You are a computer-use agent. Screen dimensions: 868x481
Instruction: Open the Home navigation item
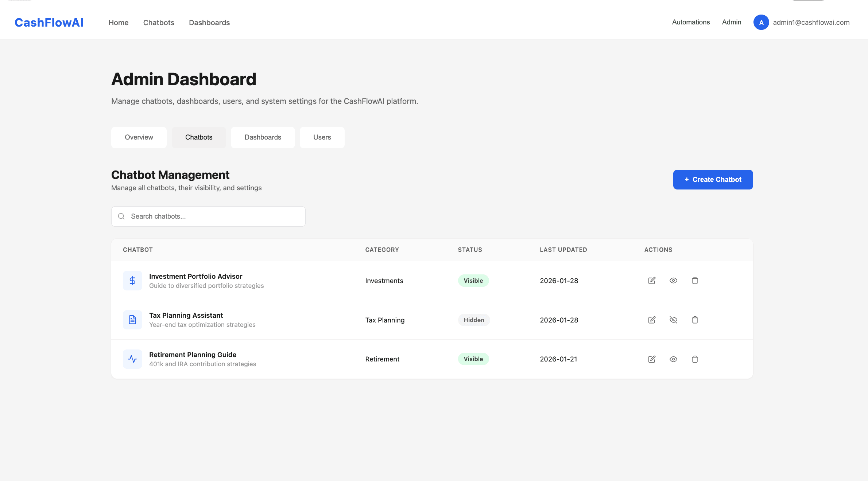pos(118,22)
